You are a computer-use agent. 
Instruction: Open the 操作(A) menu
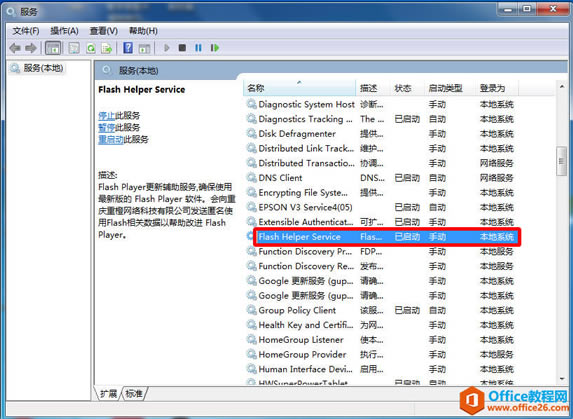64,31
